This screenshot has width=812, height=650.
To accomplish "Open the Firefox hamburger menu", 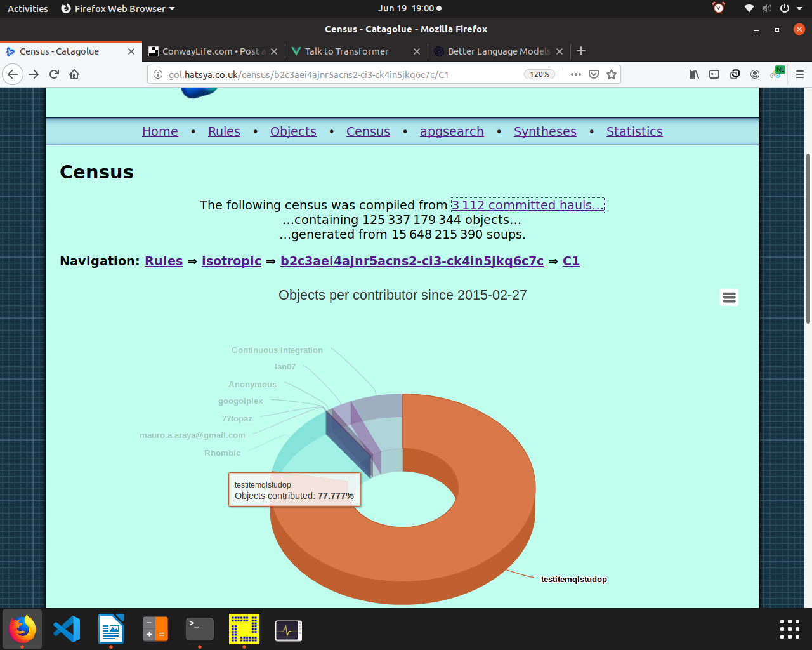I will (800, 74).
